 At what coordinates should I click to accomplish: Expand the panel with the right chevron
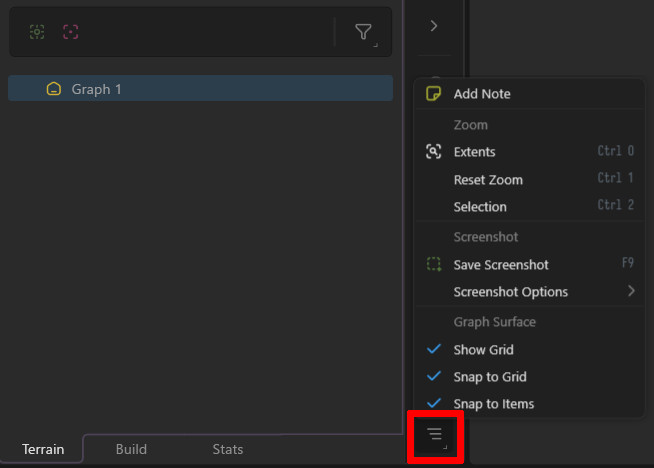[433, 26]
